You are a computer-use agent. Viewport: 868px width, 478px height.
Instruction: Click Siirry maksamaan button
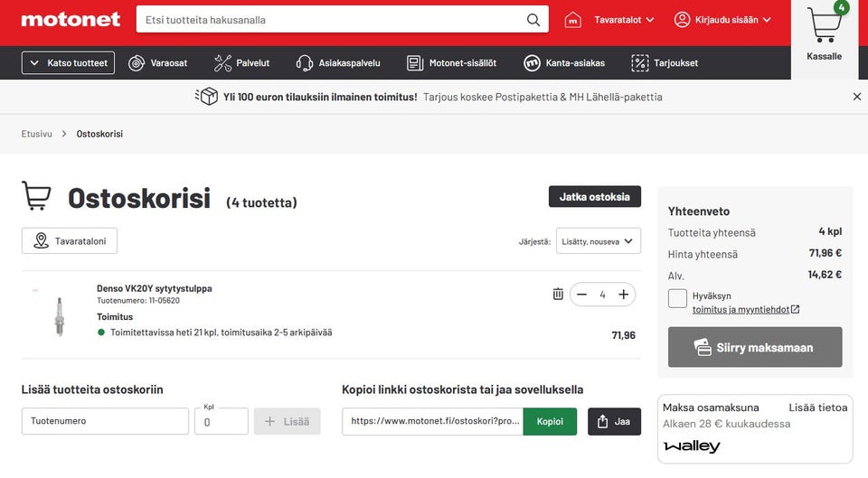(755, 347)
